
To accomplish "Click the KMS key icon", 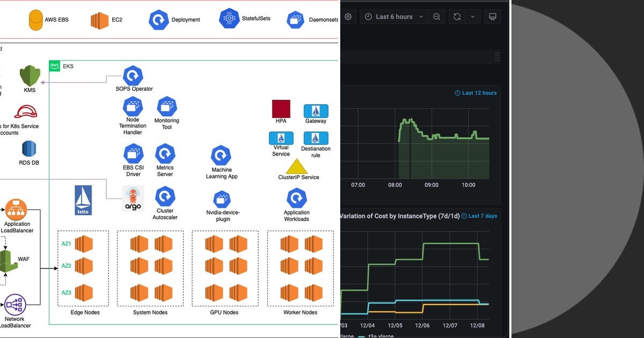I will pos(30,75).
